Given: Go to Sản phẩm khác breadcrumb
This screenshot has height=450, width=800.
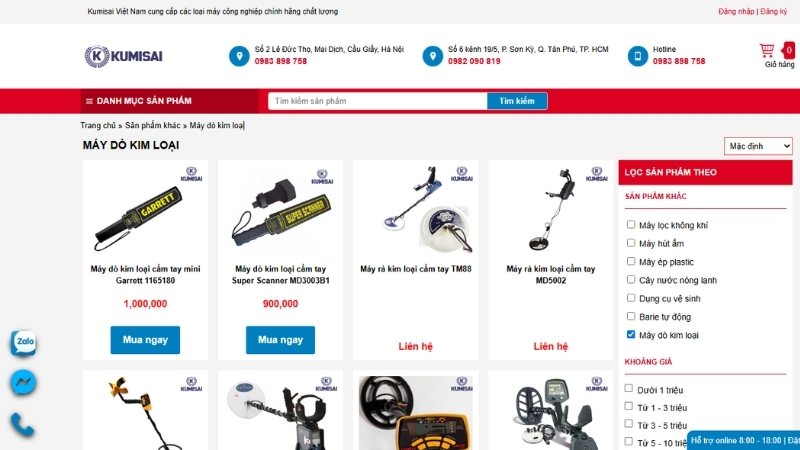Looking at the screenshot, I should [x=153, y=126].
